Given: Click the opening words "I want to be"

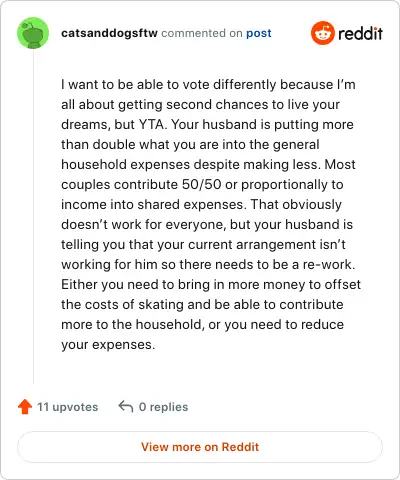Looking at the screenshot, I should click(x=97, y=84).
